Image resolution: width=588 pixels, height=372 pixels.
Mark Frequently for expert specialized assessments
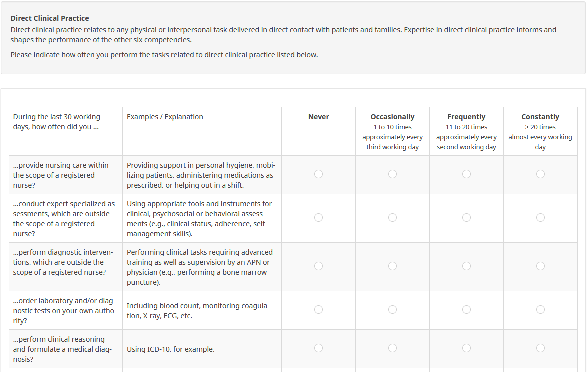(x=466, y=218)
